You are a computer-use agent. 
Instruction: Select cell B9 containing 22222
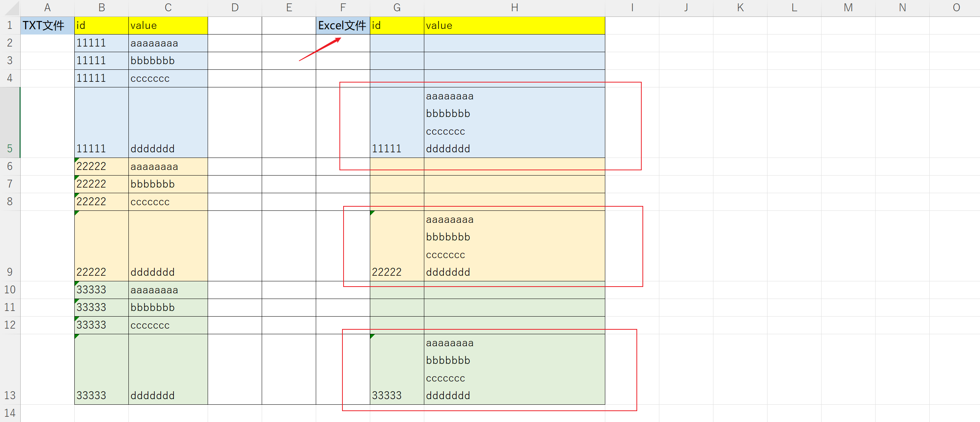point(102,246)
